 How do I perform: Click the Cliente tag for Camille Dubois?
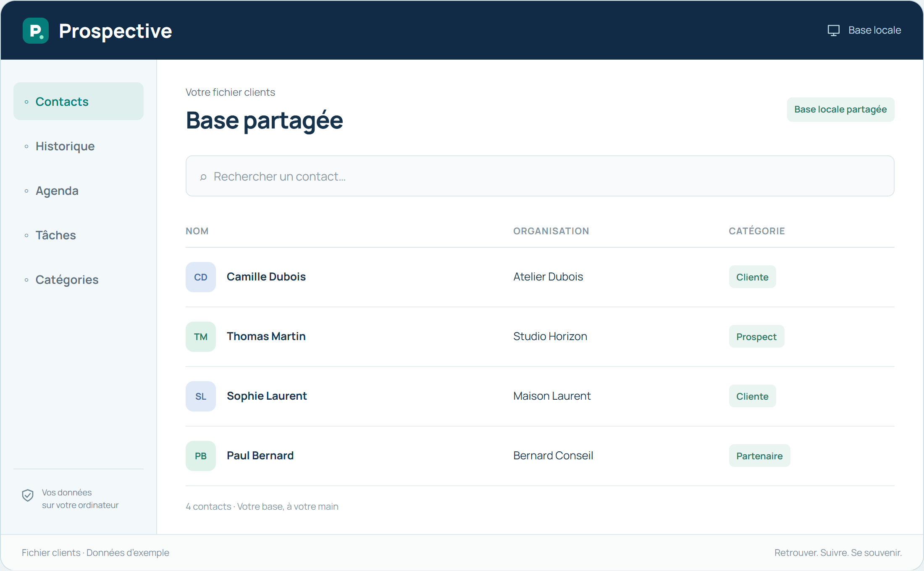click(x=752, y=277)
